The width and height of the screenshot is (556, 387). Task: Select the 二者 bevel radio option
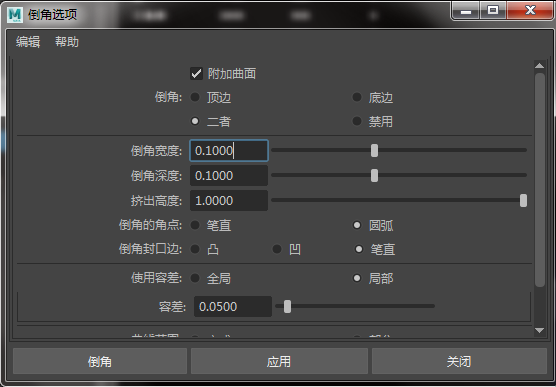tap(195, 121)
